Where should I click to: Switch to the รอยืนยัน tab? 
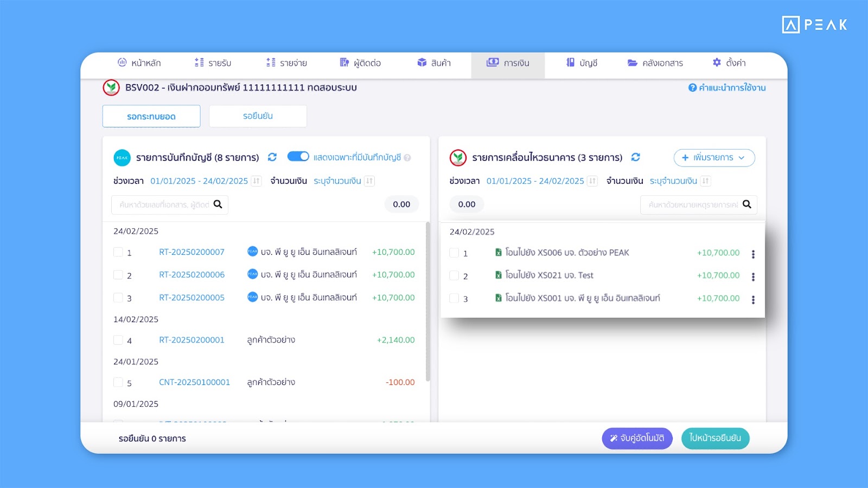coord(258,116)
